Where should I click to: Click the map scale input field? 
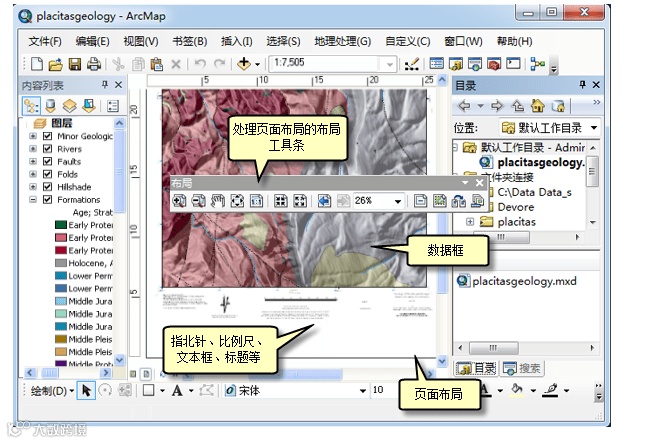coord(325,63)
